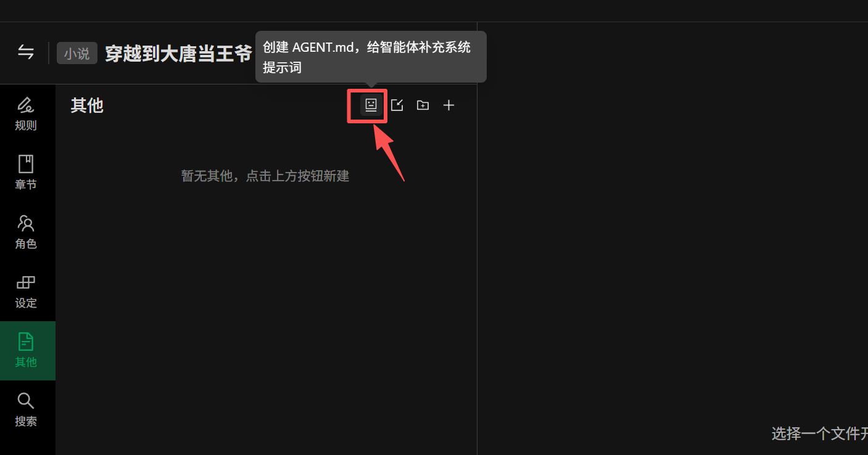Click the 选择一个文件 prompt in the editor pane

click(x=819, y=433)
